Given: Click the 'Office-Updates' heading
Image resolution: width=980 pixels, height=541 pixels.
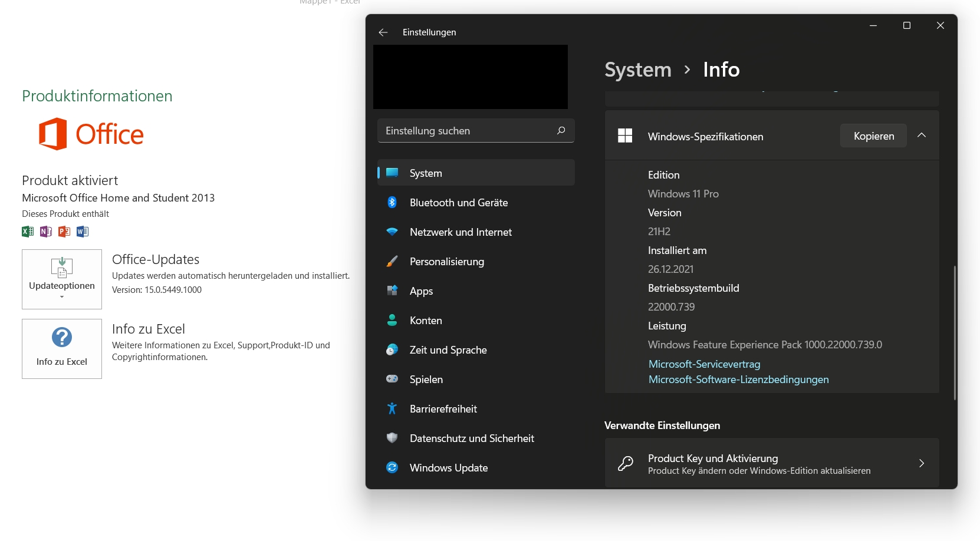Looking at the screenshot, I should tap(156, 259).
